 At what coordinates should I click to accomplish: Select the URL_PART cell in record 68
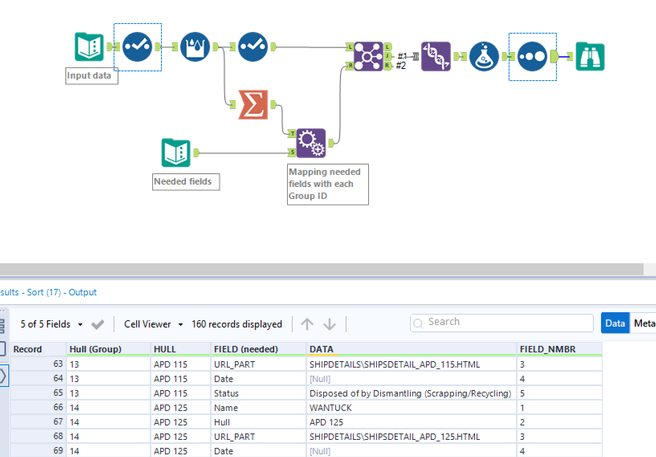(258, 436)
